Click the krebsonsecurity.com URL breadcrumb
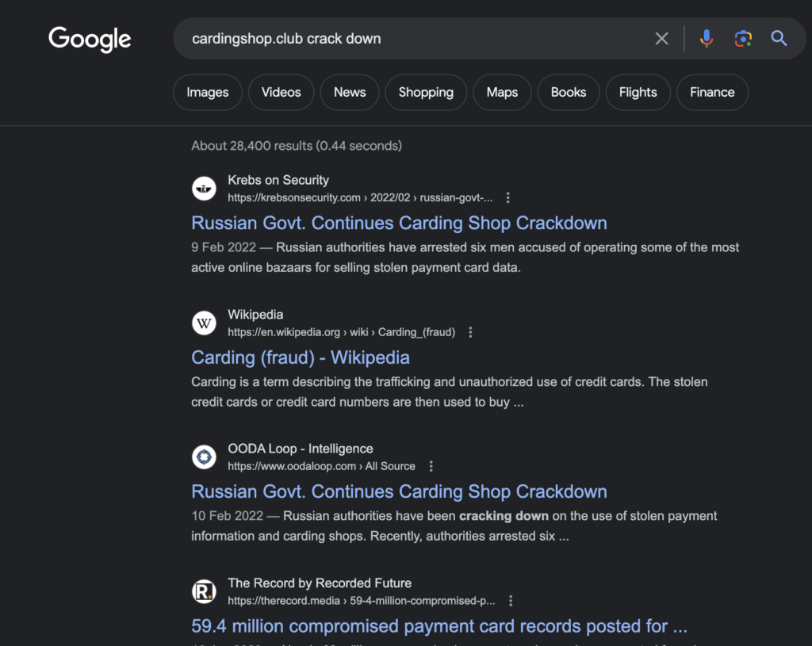Screen dimensions: 812x646 point(360,197)
